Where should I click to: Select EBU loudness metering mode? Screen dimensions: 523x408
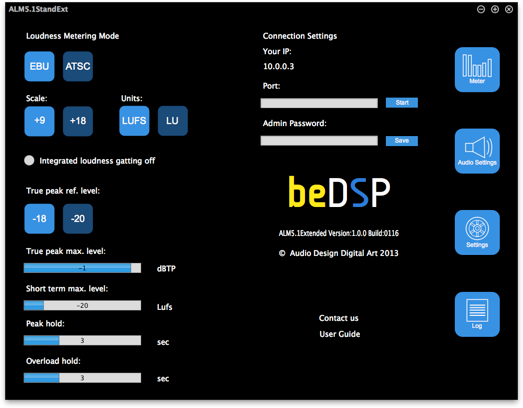pyautogui.click(x=39, y=66)
